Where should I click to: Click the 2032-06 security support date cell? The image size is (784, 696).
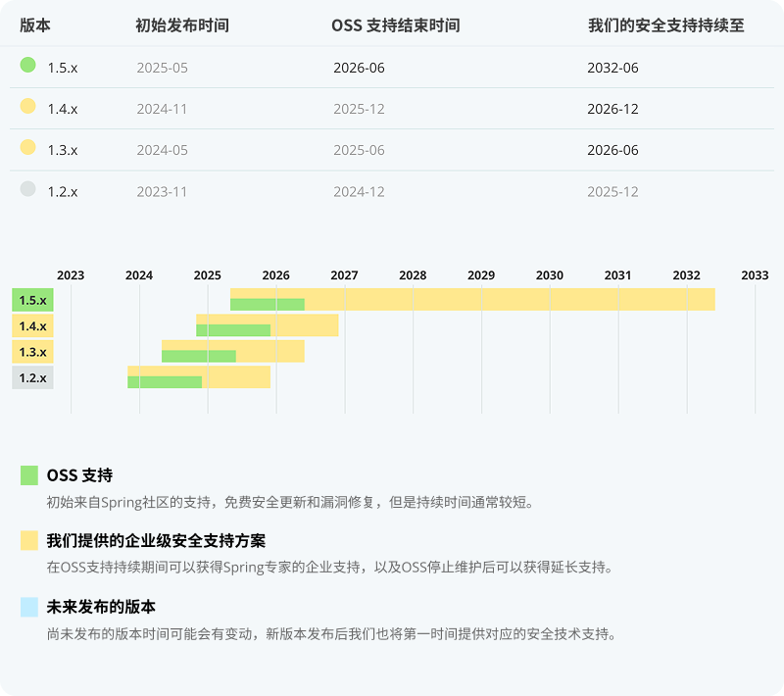tap(612, 68)
